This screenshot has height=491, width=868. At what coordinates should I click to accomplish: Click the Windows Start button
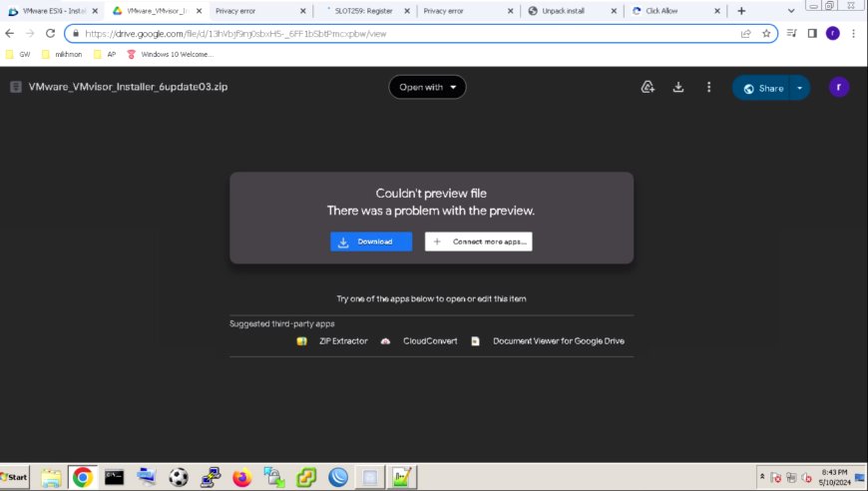coord(14,477)
